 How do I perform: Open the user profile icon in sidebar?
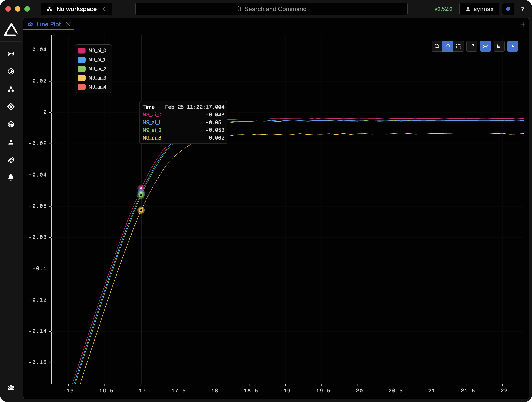point(11,142)
